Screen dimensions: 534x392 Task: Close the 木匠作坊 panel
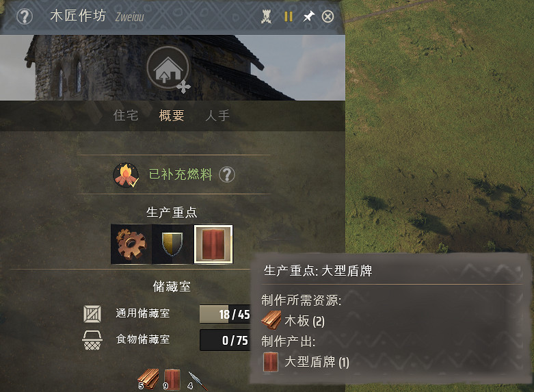[328, 16]
